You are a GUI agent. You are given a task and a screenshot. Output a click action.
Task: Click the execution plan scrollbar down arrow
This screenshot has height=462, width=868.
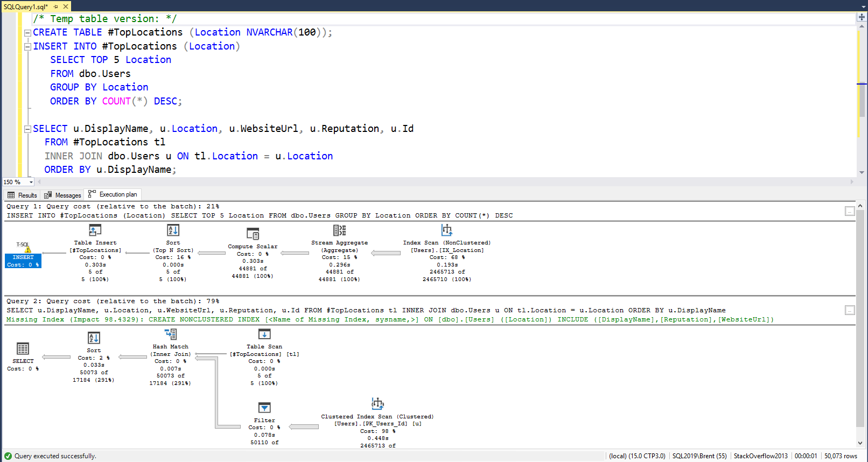pos(860,443)
